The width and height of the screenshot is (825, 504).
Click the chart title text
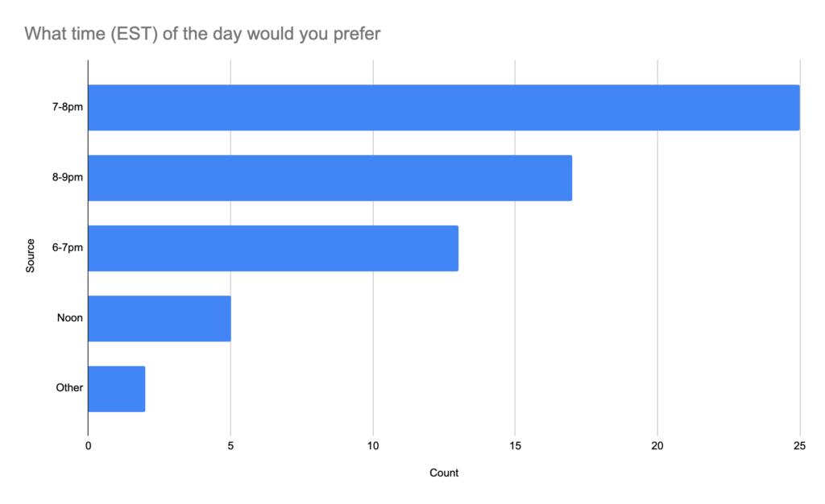[202, 34]
